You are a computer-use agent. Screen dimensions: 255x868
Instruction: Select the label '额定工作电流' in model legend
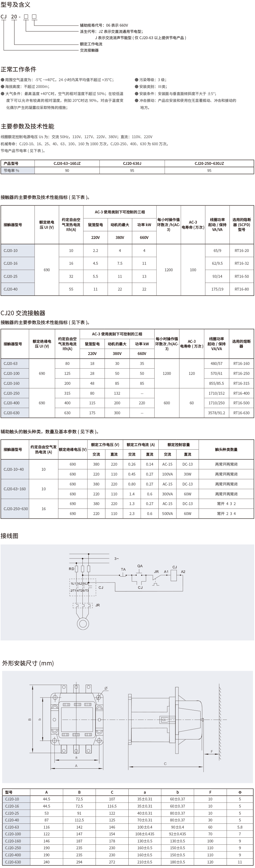[91, 44]
